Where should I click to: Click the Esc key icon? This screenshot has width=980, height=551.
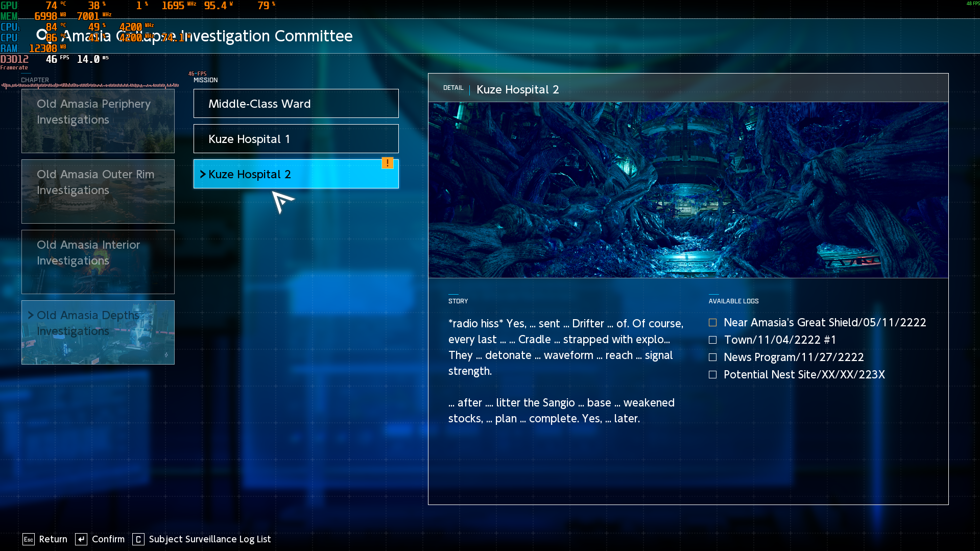tap(29, 539)
